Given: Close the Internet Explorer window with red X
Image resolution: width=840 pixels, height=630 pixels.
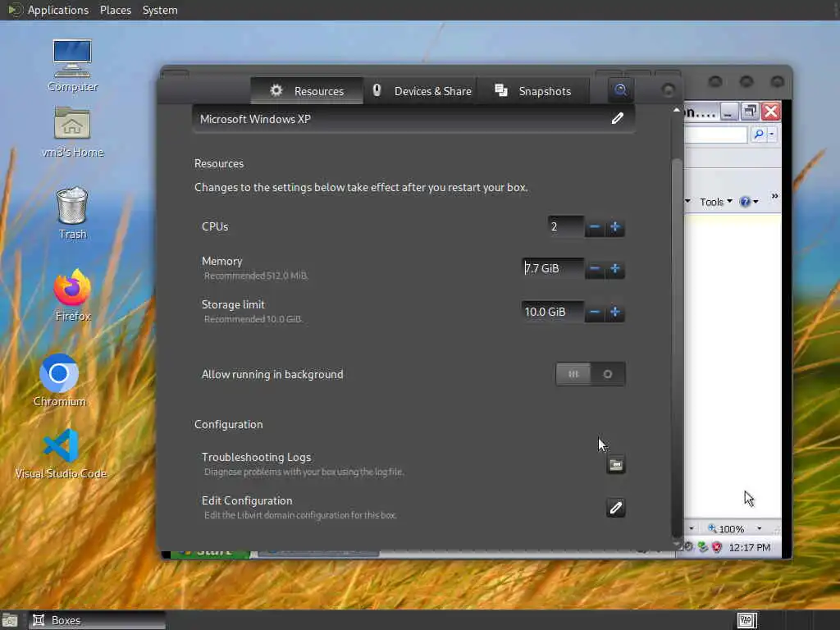Looking at the screenshot, I should [771, 112].
